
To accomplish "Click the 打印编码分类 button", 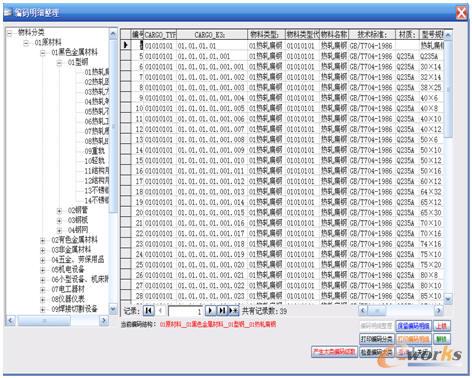I will point(377,339).
